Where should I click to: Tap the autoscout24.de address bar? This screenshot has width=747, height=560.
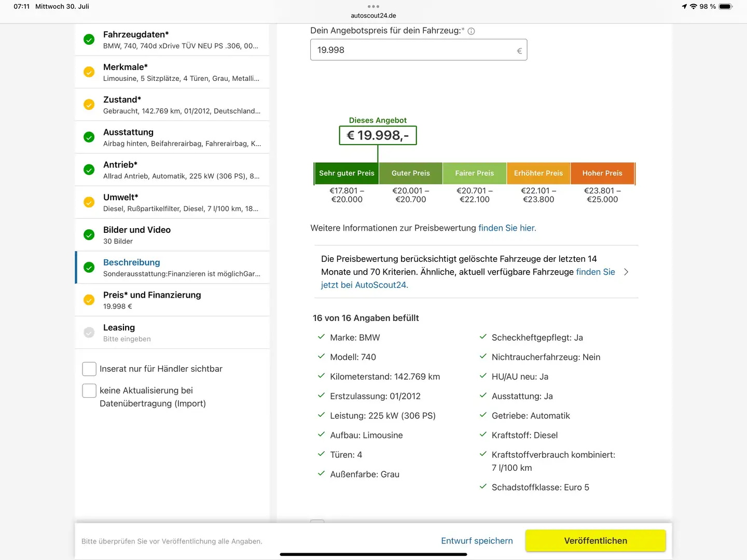point(374,16)
